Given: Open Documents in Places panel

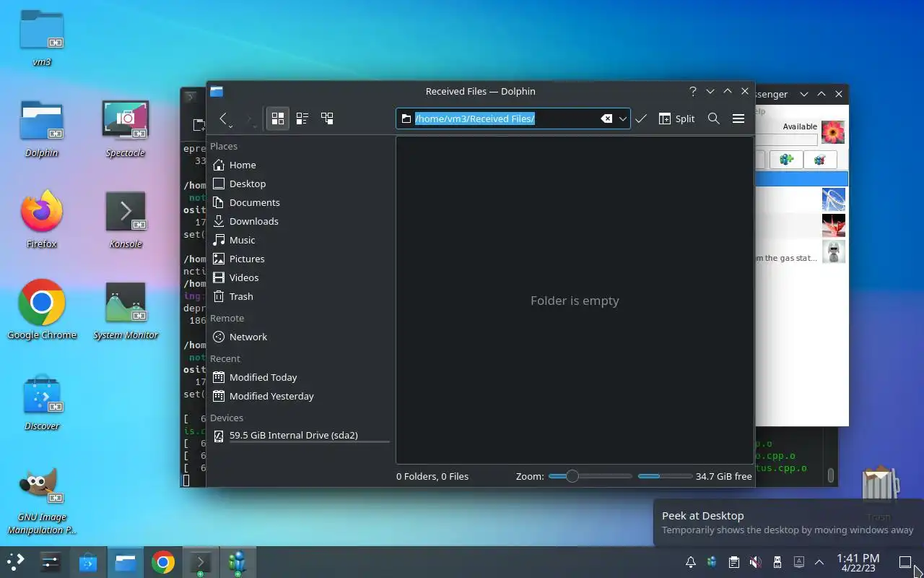Looking at the screenshot, I should (300, 202).
